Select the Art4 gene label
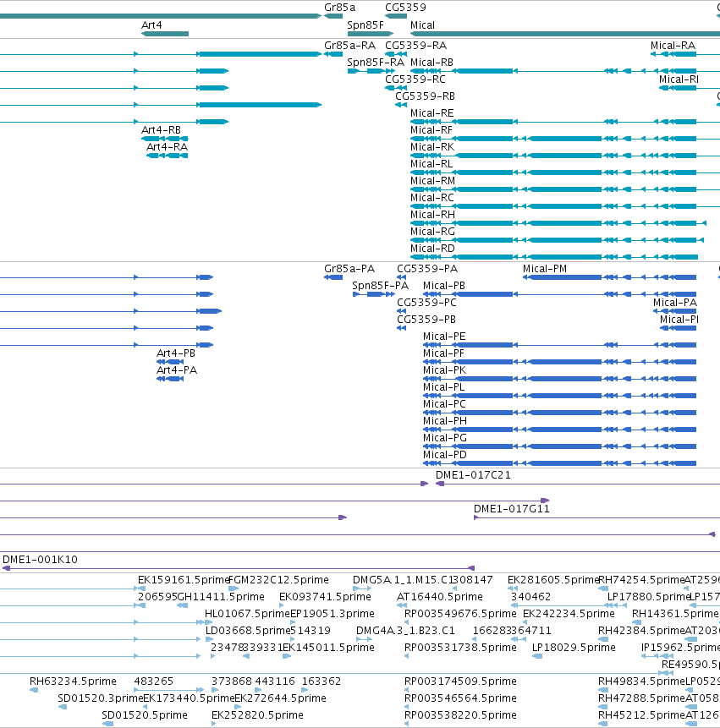720x728 pixels. pos(151,25)
